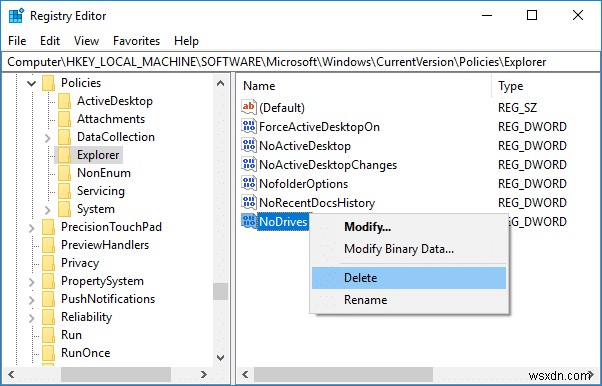Click the ActiveDesktop folder icon
Screen dimensions: 602x386
(64, 101)
